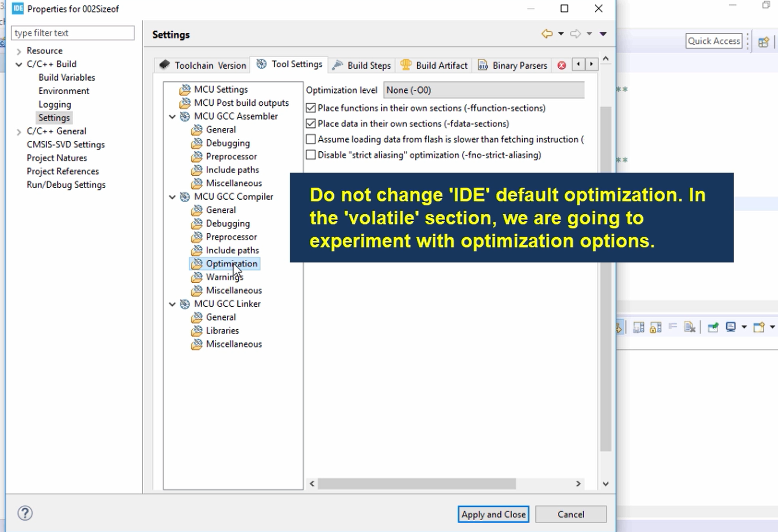Select Include paths under MCU GCC Compiler
The width and height of the screenshot is (778, 532).
point(232,250)
